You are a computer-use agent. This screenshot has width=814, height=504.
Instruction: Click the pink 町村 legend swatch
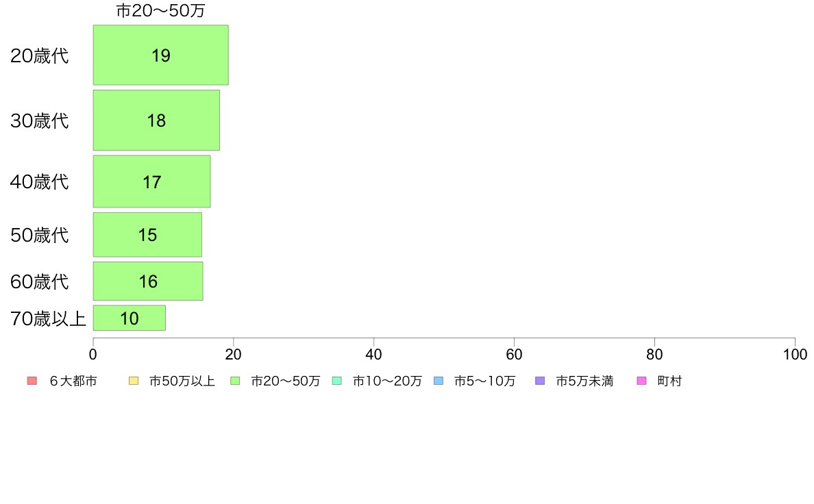coord(641,381)
